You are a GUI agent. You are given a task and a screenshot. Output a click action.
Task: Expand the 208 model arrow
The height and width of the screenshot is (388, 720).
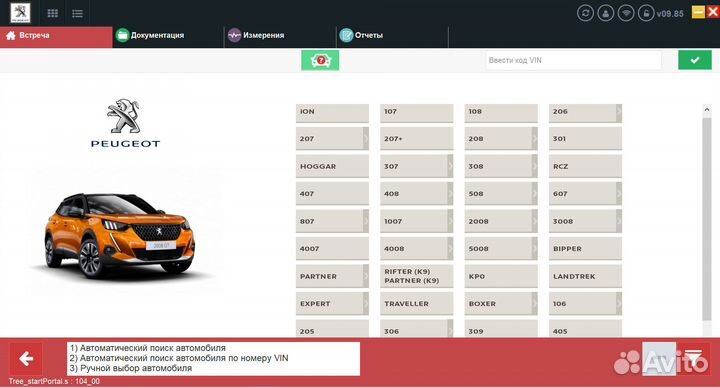[x=534, y=139]
